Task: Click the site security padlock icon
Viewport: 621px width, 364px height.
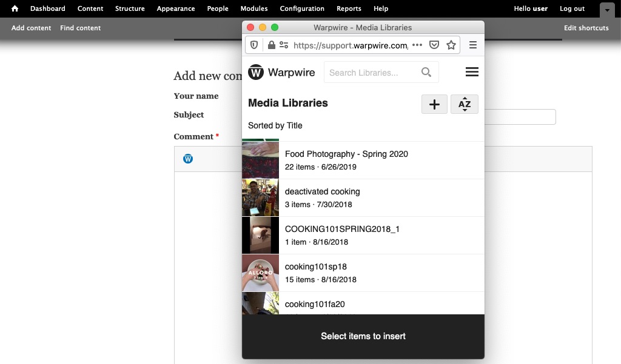Action: tap(271, 45)
